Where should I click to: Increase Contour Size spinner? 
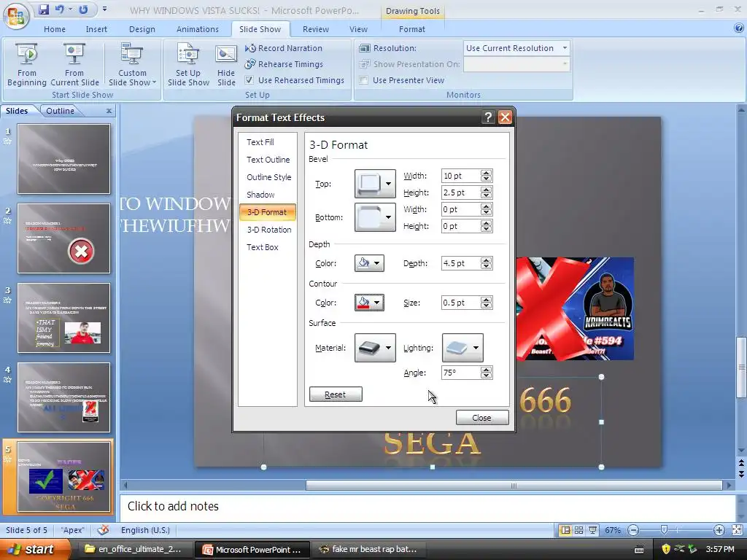[486, 300]
